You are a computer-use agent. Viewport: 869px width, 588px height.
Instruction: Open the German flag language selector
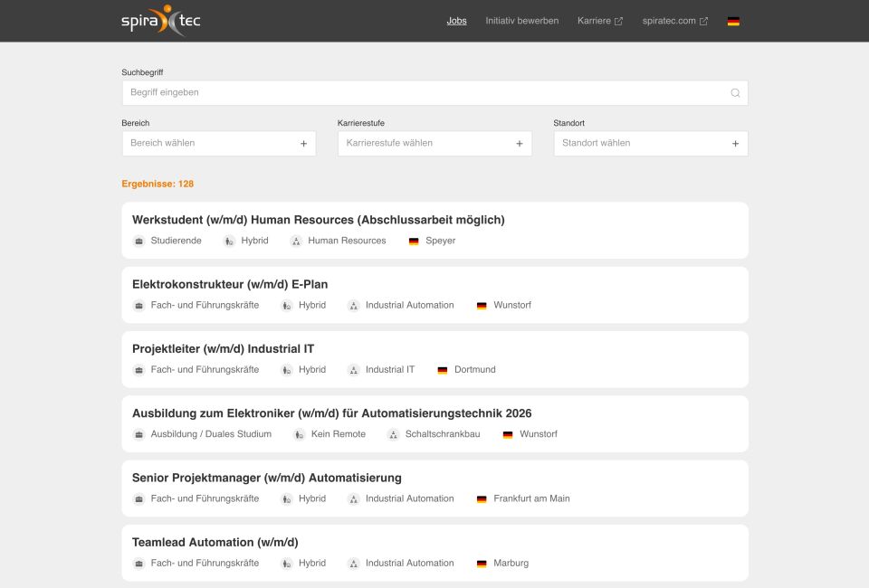click(733, 21)
